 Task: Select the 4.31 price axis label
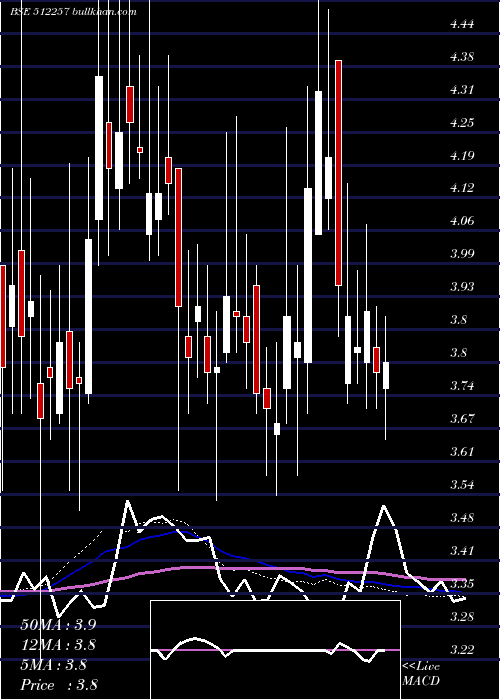point(462,90)
